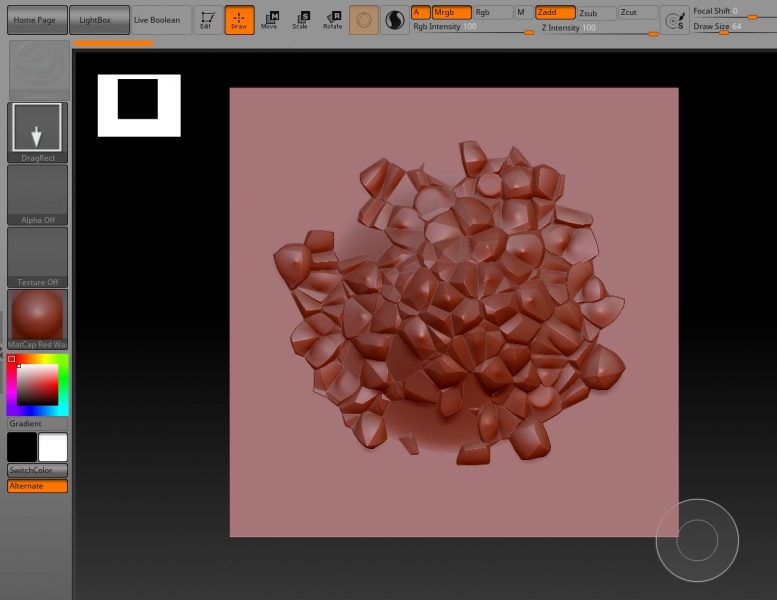Click the brush S icon beside Focal Shift
777x600 pixels.
[x=675, y=20]
